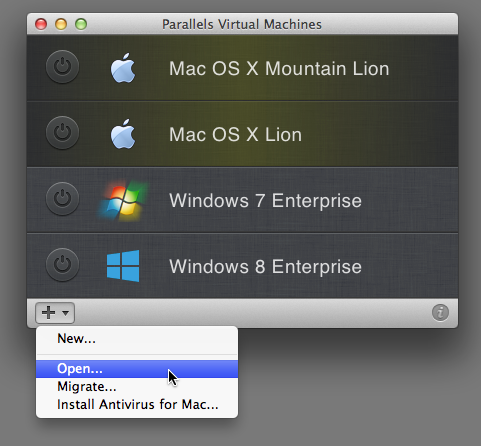Image resolution: width=481 pixels, height=446 pixels.
Task: Click the Apple logo for Mountain Lion
Action: click(x=123, y=68)
